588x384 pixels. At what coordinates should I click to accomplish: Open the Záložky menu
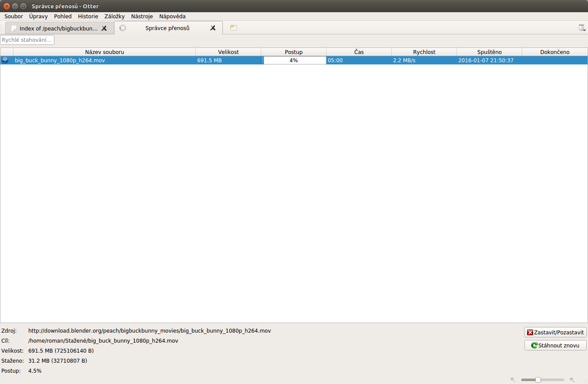pyautogui.click(x=115, y=17)
